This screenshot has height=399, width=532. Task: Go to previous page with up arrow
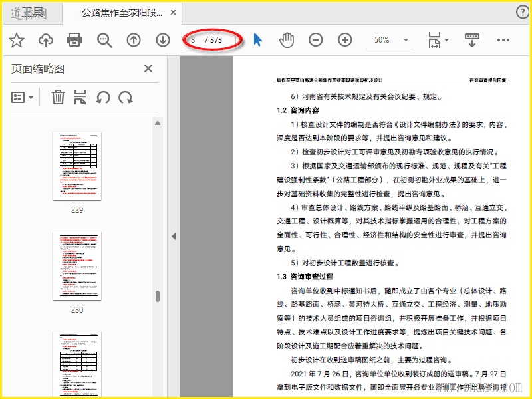pos(134,40)
